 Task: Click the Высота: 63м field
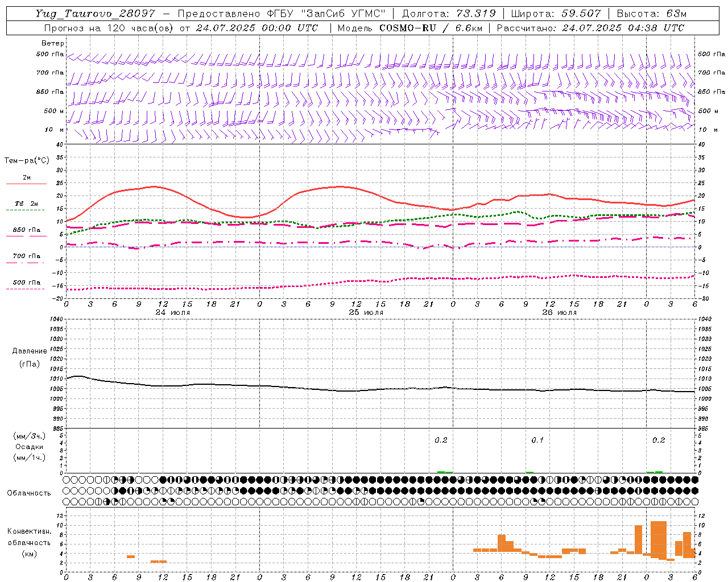tap(651, 14)
